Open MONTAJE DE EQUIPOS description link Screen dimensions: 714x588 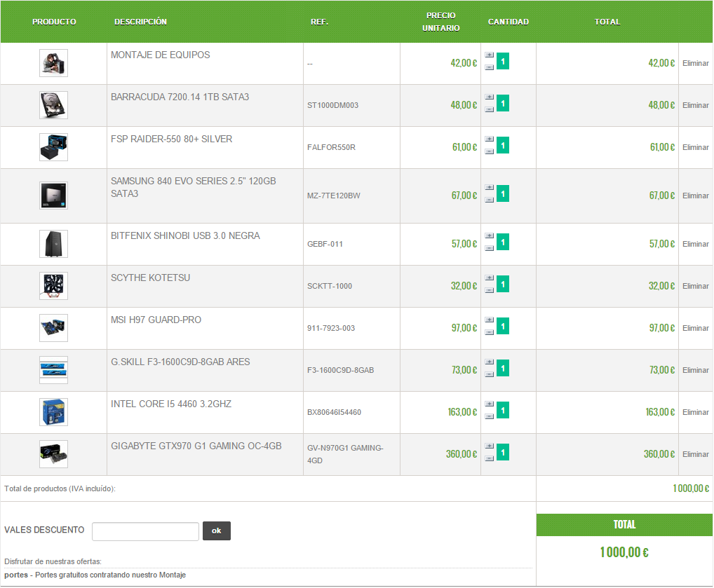161,55
